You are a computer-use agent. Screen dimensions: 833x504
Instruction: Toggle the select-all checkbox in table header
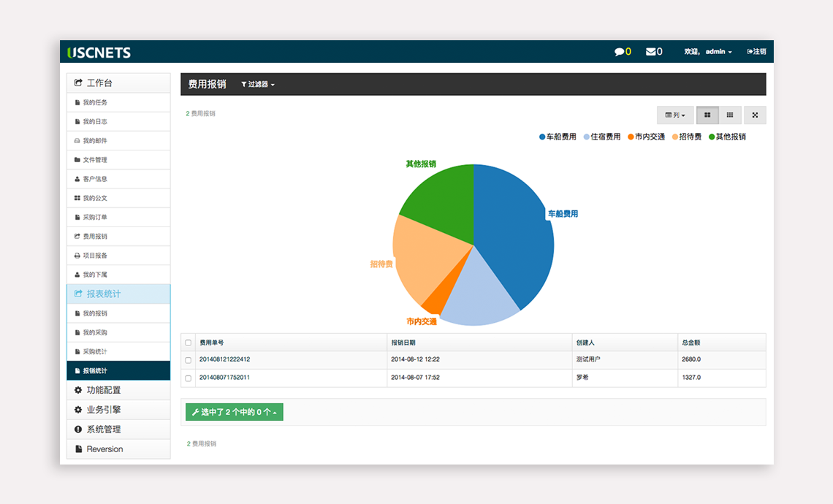(189, 343)
